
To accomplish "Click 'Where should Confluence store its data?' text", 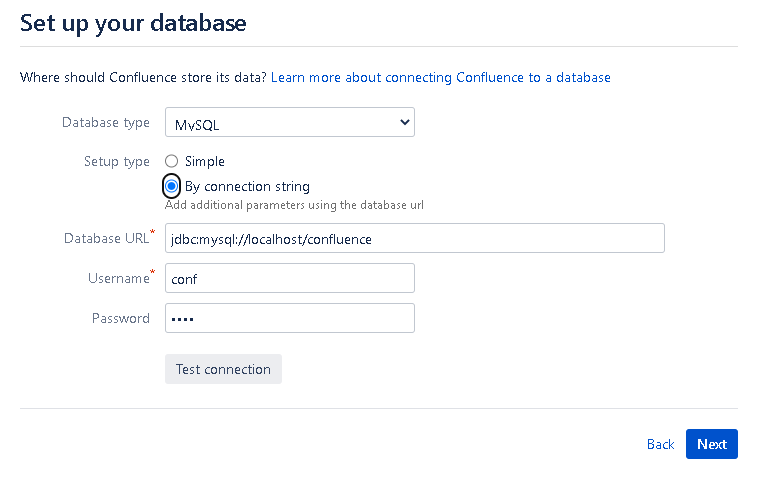I will pyautogui.click(x=143, y=78).
